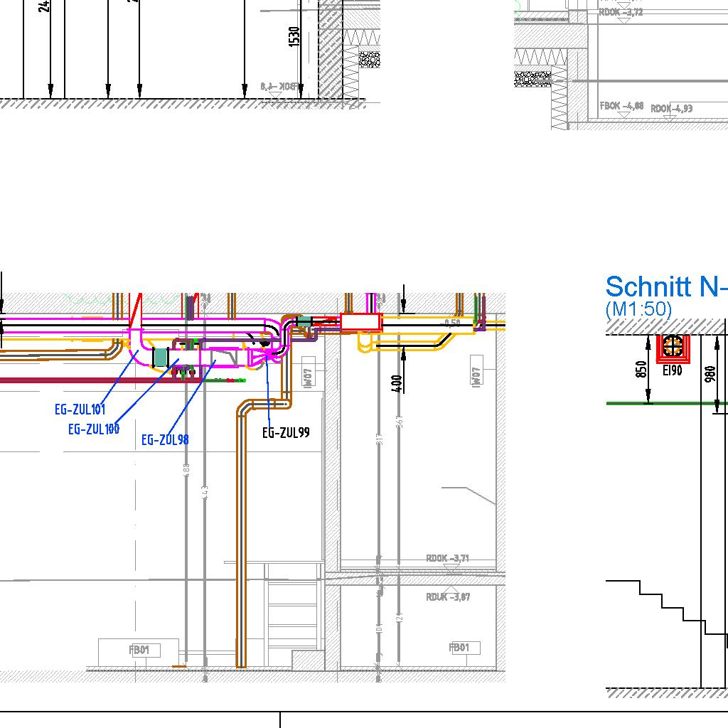
Task: Pick the blue EG-ZUL98 label
Action: (x=165, y=440)
